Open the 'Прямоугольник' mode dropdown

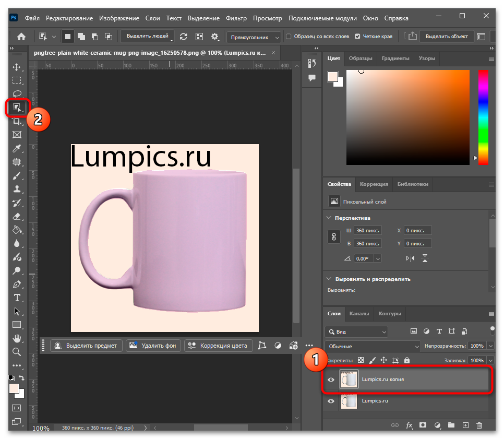pyautogui.click(x=254, y=37)
